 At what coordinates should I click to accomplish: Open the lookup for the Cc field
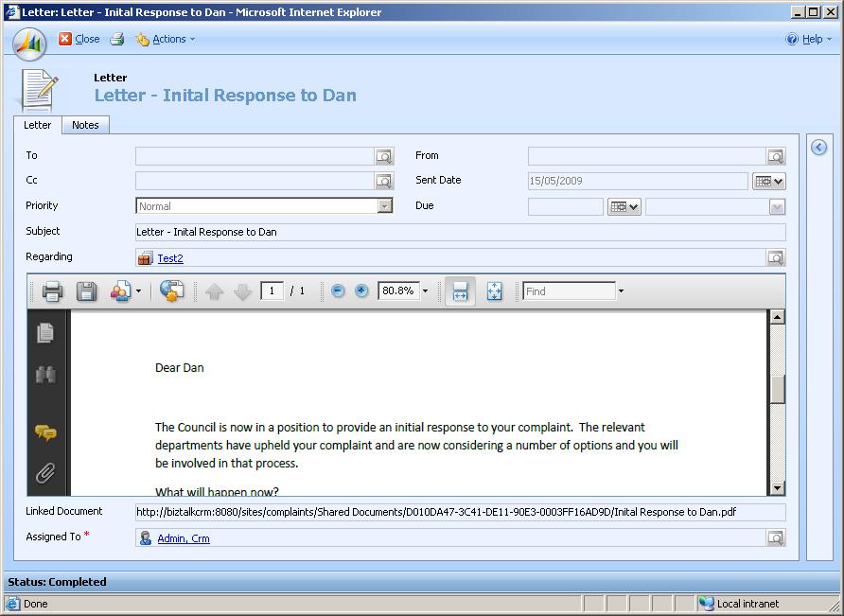[384, 181]
